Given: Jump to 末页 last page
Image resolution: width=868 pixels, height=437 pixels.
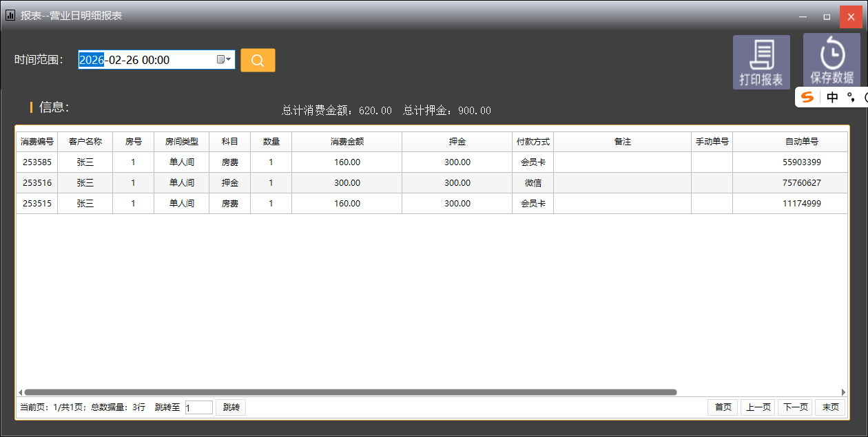Looking at the screenshot, I should (x=830, y=407).
